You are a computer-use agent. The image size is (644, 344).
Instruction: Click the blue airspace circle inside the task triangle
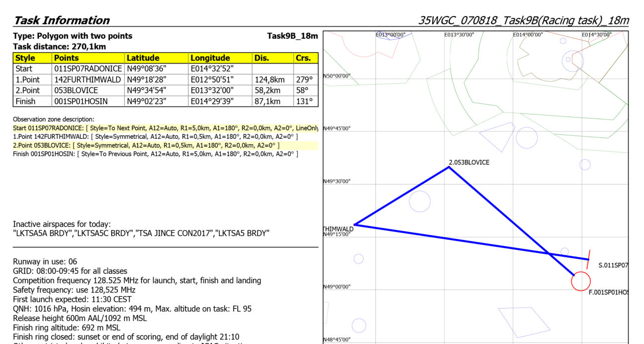pos(419,202)
